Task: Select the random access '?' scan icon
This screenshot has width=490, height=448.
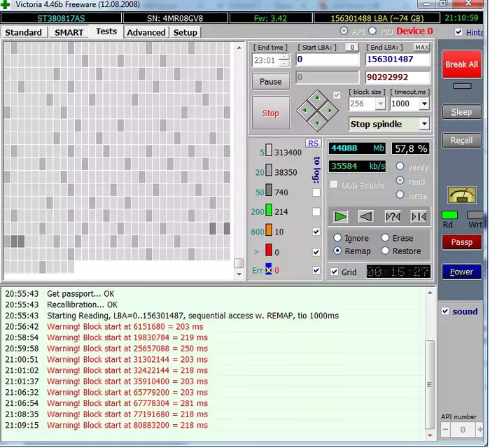Action: tap(393, 216)
